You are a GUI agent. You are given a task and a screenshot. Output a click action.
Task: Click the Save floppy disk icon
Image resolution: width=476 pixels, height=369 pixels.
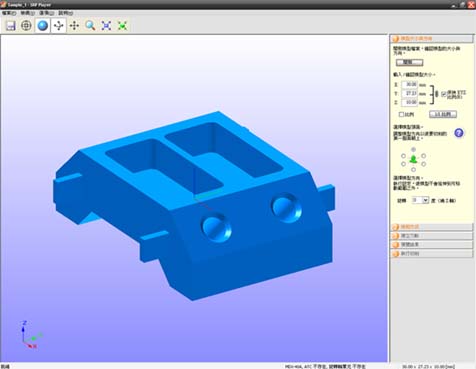[x=11, y=26]
